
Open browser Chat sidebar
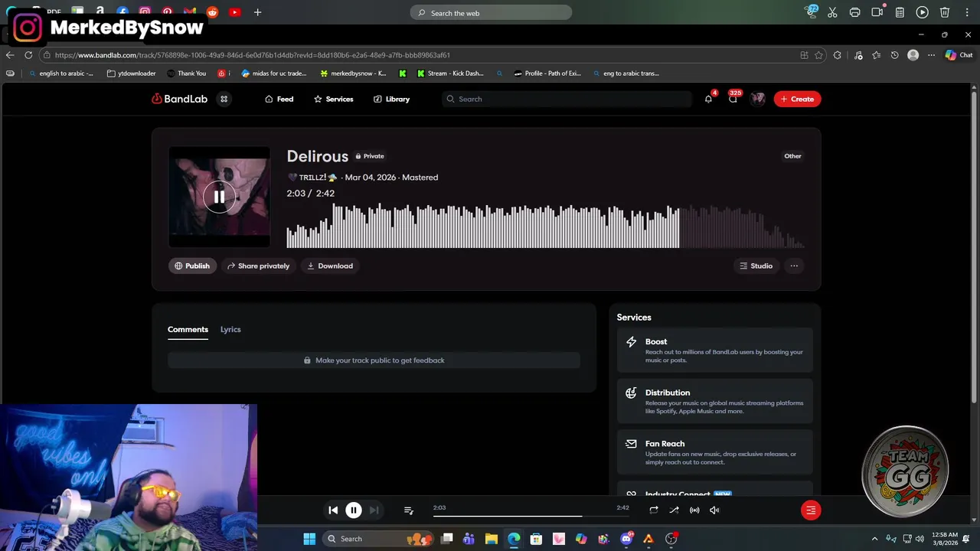coord(959,55)
